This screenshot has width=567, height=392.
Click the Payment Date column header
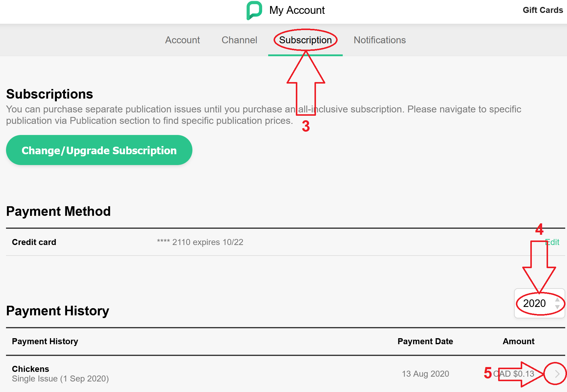[425, 341]
